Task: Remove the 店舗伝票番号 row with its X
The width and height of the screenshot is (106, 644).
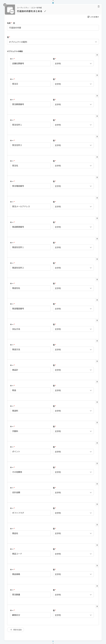Action: [97, 55]
